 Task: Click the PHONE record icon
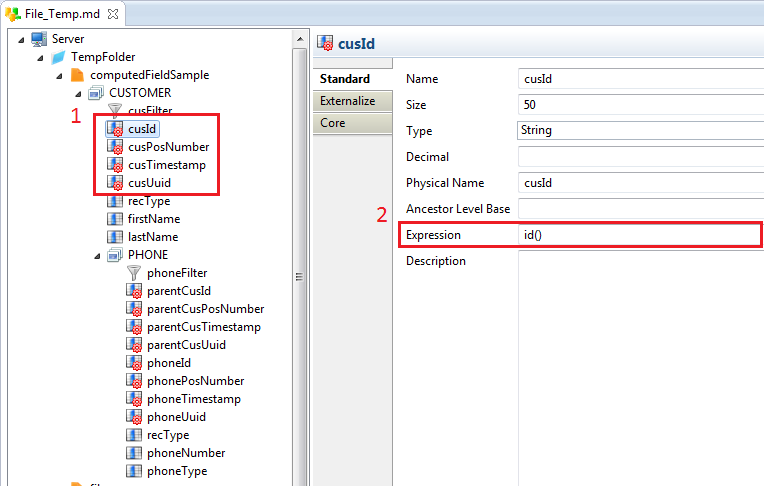115,255
